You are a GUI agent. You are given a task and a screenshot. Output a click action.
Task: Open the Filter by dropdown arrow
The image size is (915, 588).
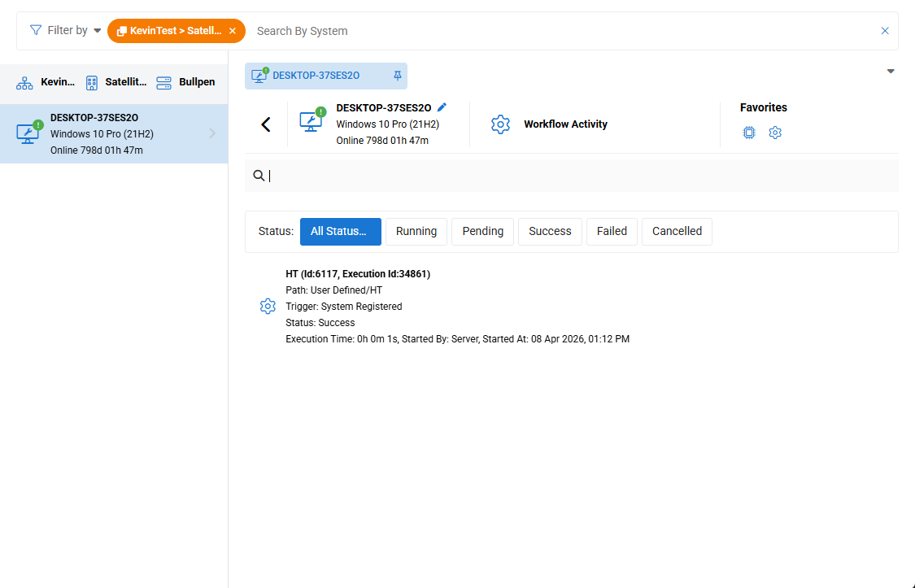(98, 31)
